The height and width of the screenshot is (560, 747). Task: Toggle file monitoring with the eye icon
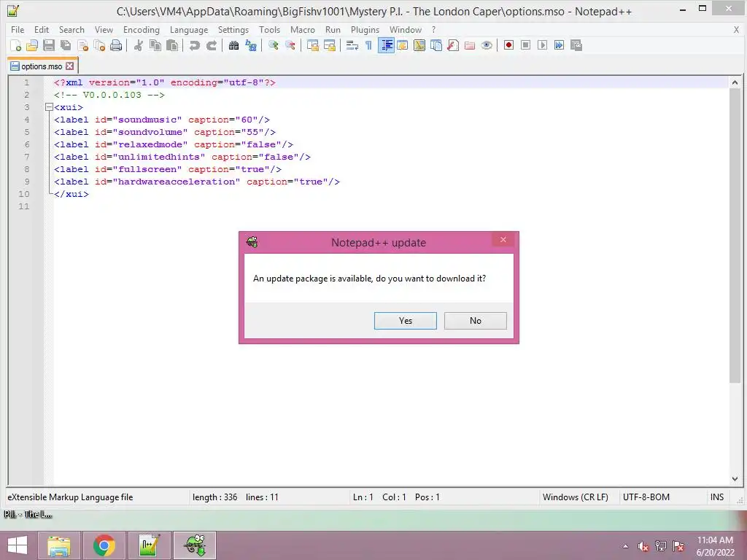coord(487,46)
